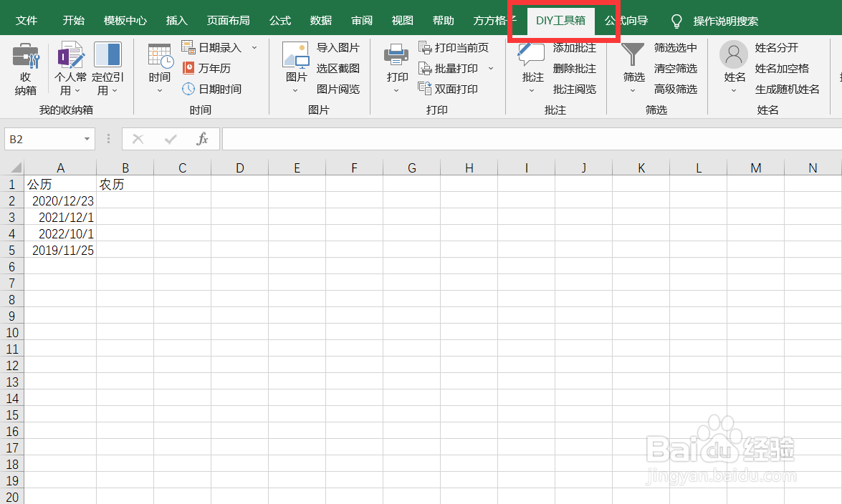Select the 日期录入 icon
This screenshot has height=504, width=842.
pos(188,47)
